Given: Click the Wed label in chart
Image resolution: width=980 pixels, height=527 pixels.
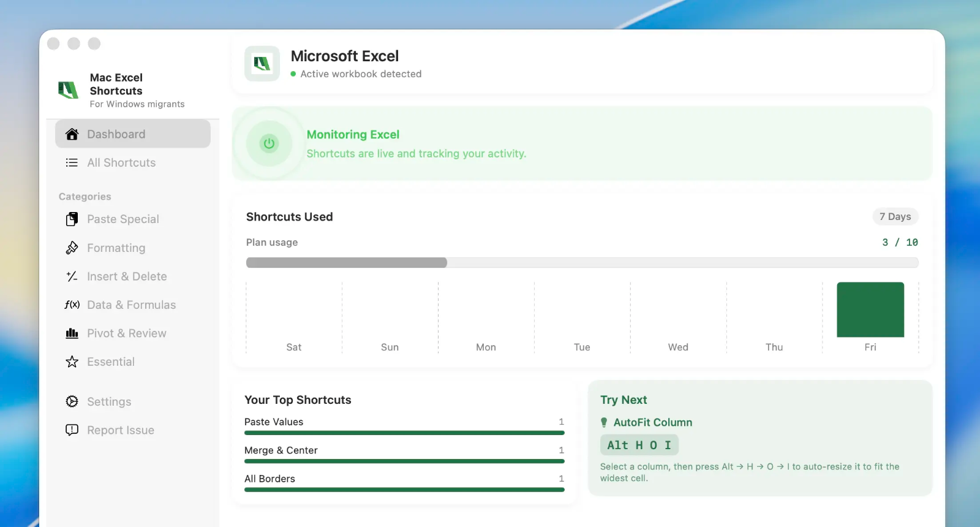Looking at the screenshot, I should (x=678, y=347).
